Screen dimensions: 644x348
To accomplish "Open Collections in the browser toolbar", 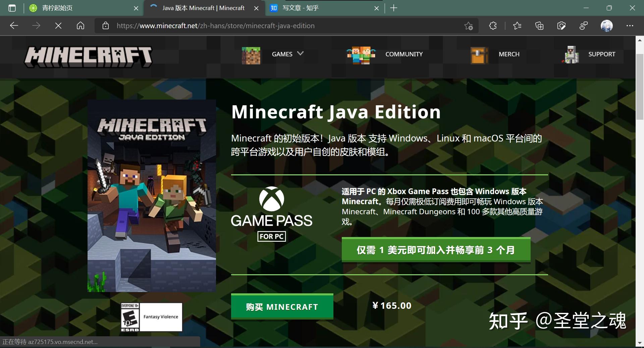I will click(539, 25).
